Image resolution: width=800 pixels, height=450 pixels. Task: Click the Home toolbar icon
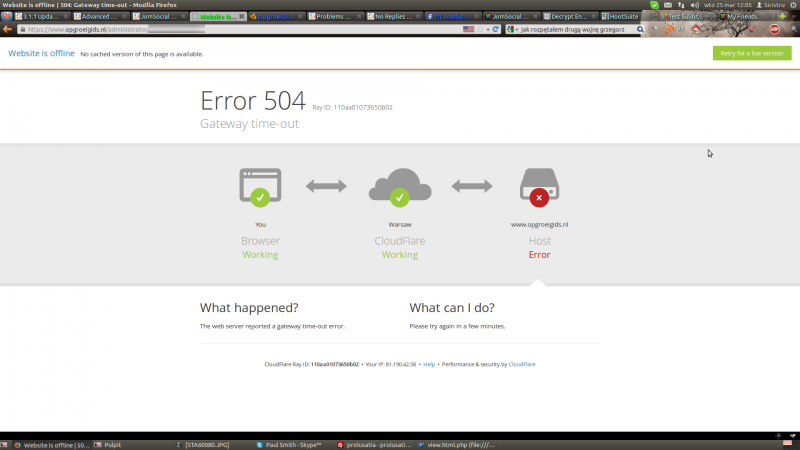(x=695, y=30)
